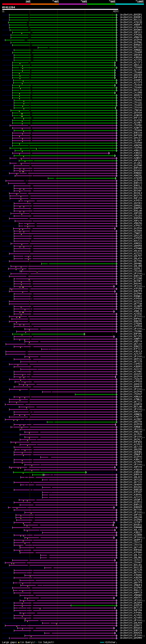Click the white query sequence bar
The image size is (146, 644).
tap(60, 9)
